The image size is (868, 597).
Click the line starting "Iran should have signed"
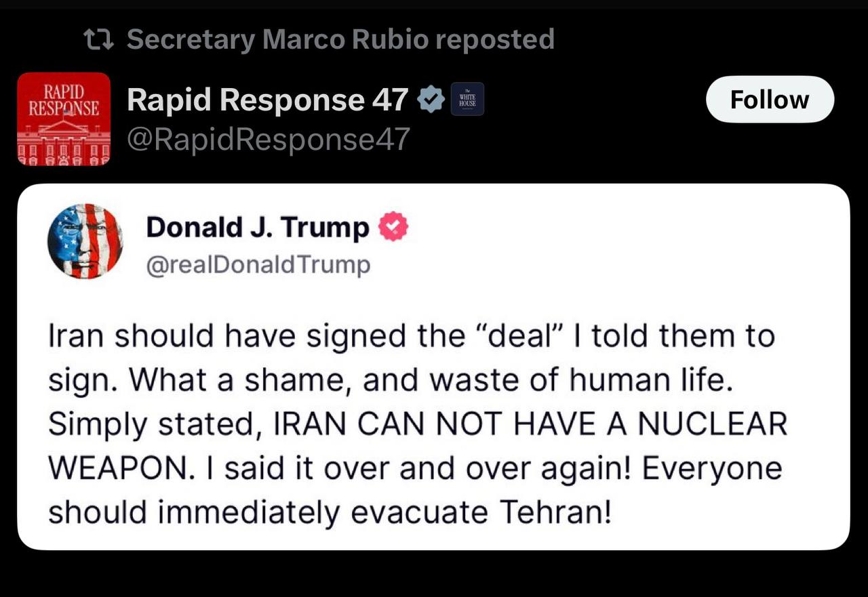click(411, 337)
